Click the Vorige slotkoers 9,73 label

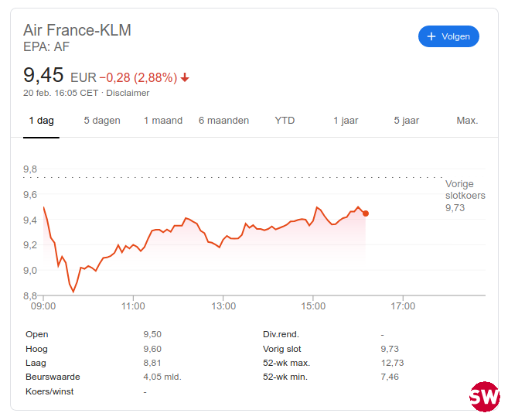click(x=465, y=196)
